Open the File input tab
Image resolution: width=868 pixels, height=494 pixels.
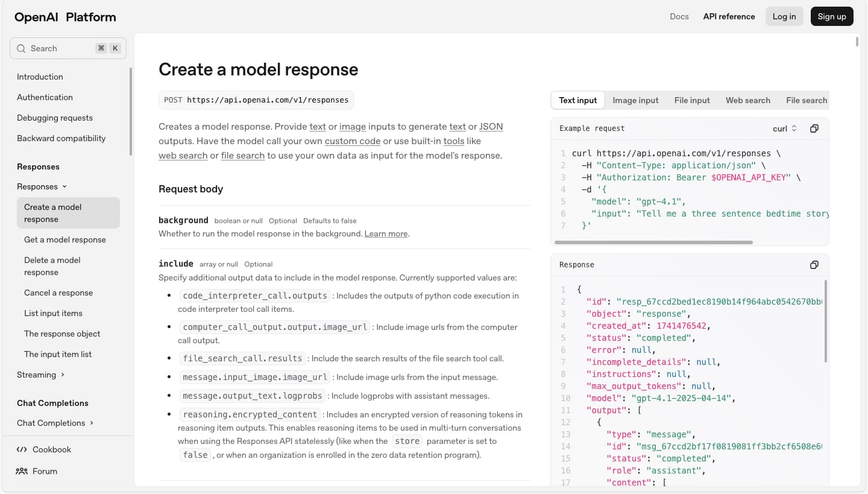pyautogui.click(x=692, y=100)
